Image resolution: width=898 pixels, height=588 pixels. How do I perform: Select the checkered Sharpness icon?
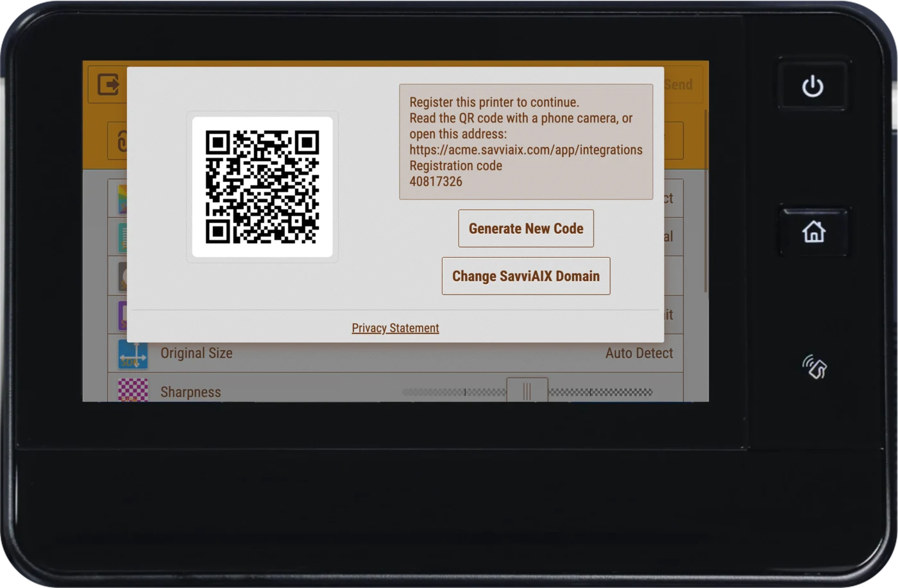pyautogui.click(x=133, y=390)
